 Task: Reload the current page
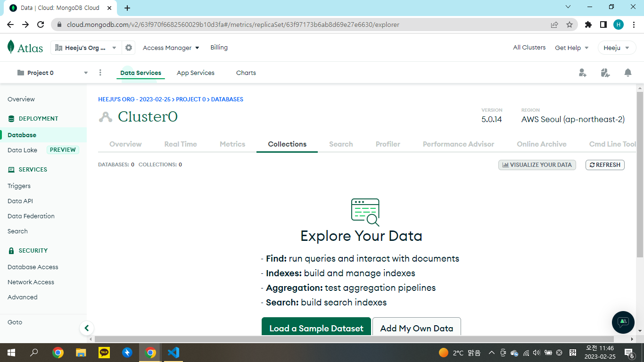[x=41, y=25]
